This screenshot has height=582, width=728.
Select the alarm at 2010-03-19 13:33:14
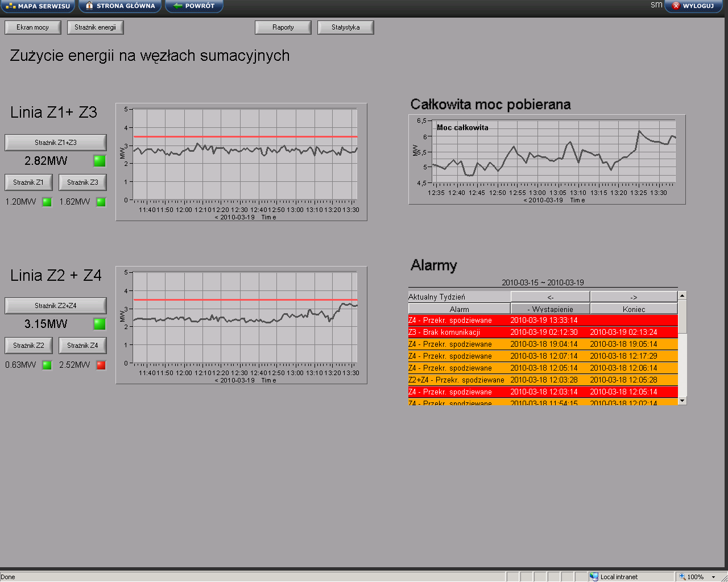pos(543,321)
